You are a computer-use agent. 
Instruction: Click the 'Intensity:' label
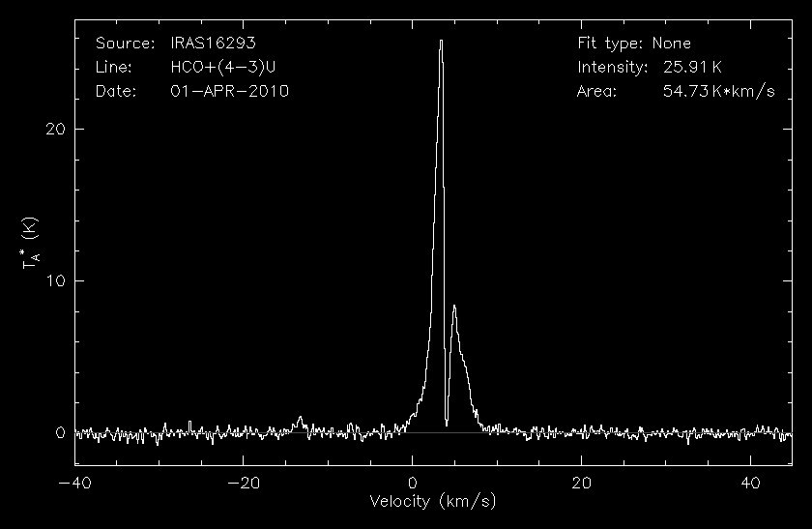tap(612, 68)
